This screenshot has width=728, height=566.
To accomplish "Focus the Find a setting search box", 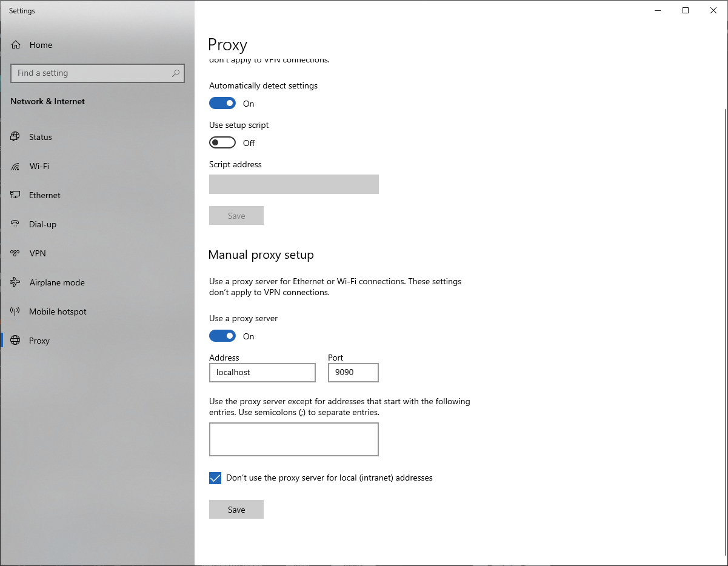I will pyautogui.click(x=91, y=73).
